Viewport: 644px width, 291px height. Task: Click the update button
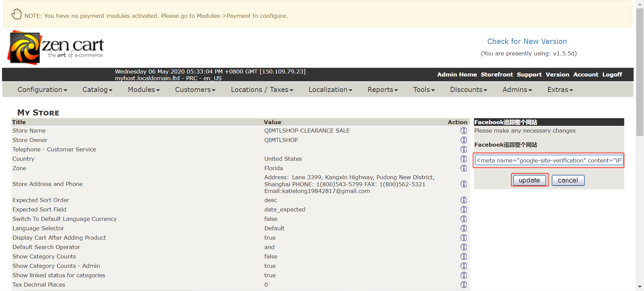pyautogui.click(x=529, y=180)
